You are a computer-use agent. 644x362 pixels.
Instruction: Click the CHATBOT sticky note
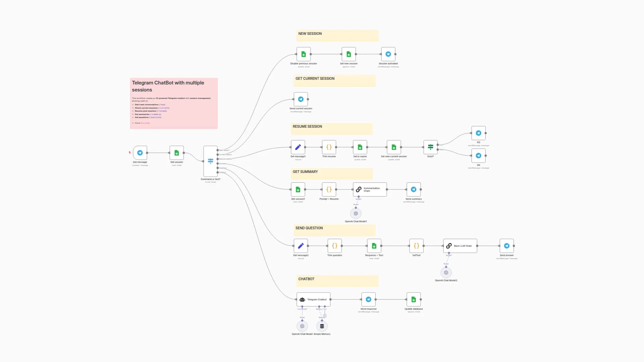tap(337, 281)
